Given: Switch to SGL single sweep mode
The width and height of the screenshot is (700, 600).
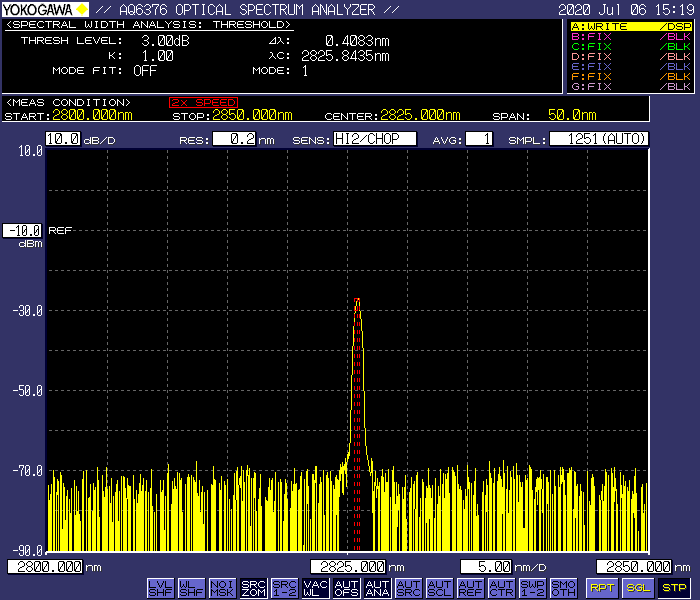Looking at the screenshot, I should click(x=638, y=587).
